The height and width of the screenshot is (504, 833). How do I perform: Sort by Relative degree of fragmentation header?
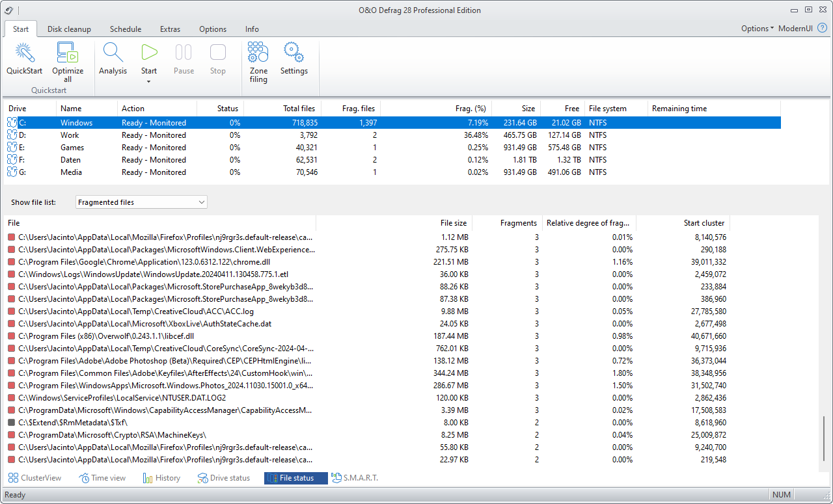590,223
